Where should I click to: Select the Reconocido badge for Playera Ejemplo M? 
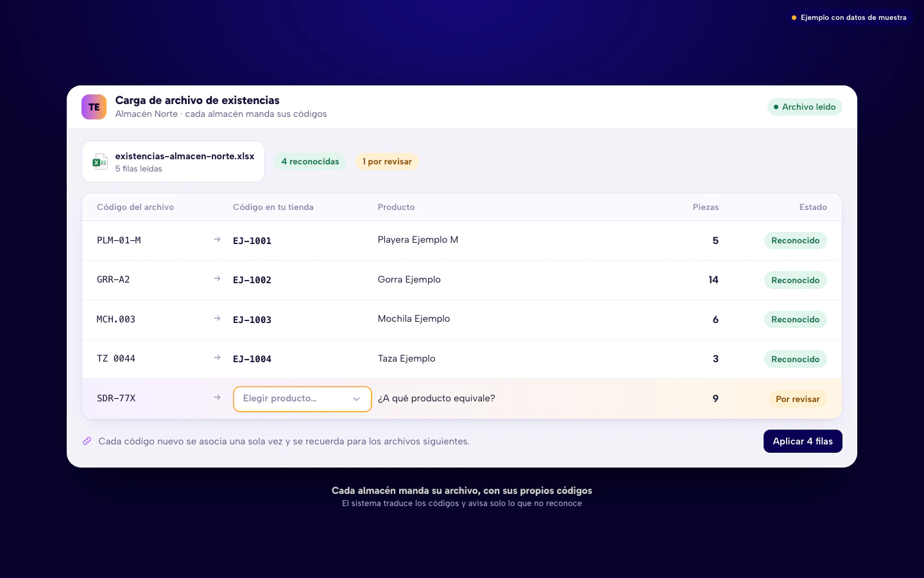[795, 241]
